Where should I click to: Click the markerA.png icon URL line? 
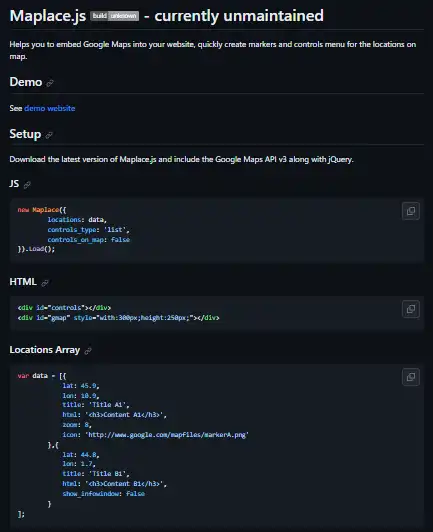tap(155, 435)
